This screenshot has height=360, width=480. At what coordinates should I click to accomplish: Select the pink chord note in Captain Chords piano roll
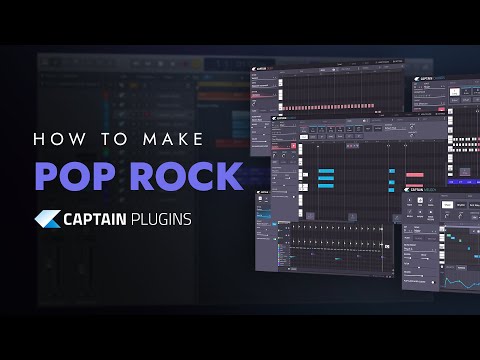click(415, 175)
